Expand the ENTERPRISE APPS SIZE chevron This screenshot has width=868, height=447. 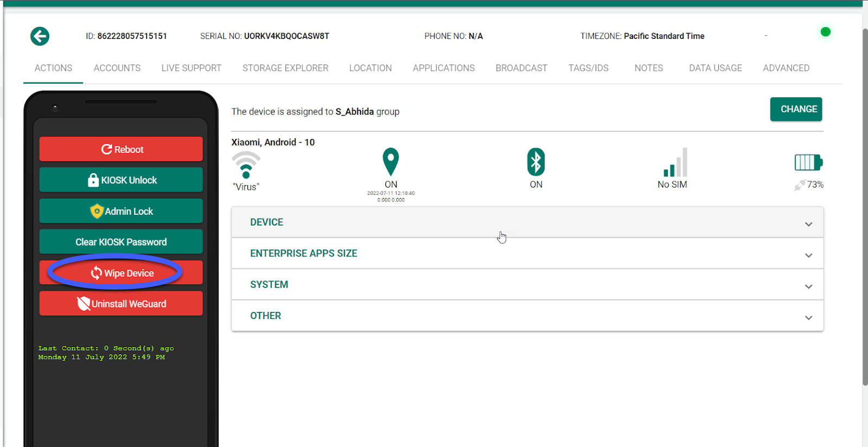(x=808, y=256)
